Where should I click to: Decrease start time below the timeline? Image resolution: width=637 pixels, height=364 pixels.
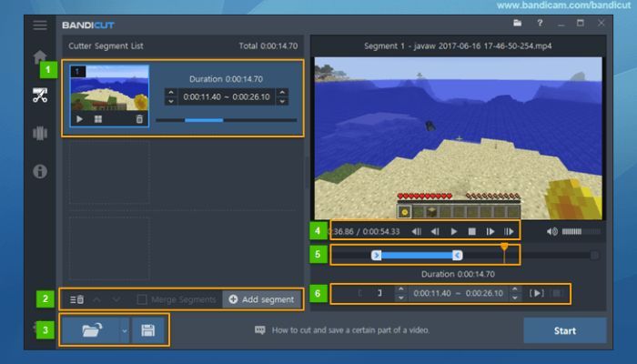click(x=400, y=298)
